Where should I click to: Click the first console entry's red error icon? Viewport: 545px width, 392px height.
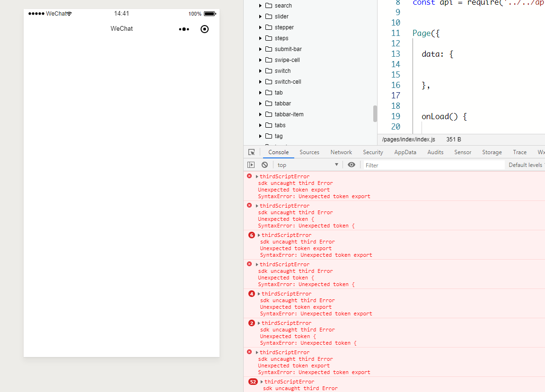coord(249,176)
